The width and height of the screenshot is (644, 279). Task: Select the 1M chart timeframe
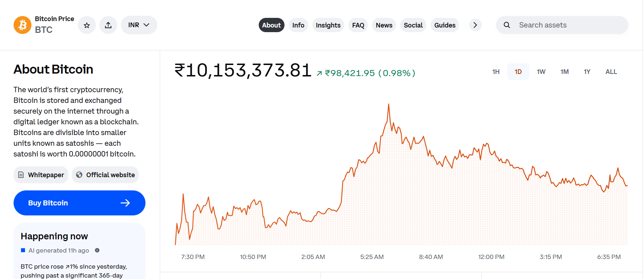(x=564, y=72)
